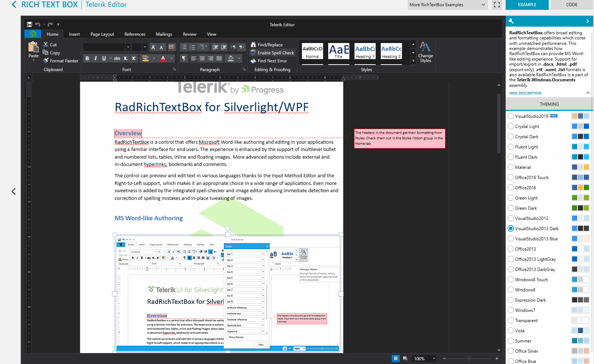Apply the Title style
The image size is (594, 364).
click(x=339, y=51)
